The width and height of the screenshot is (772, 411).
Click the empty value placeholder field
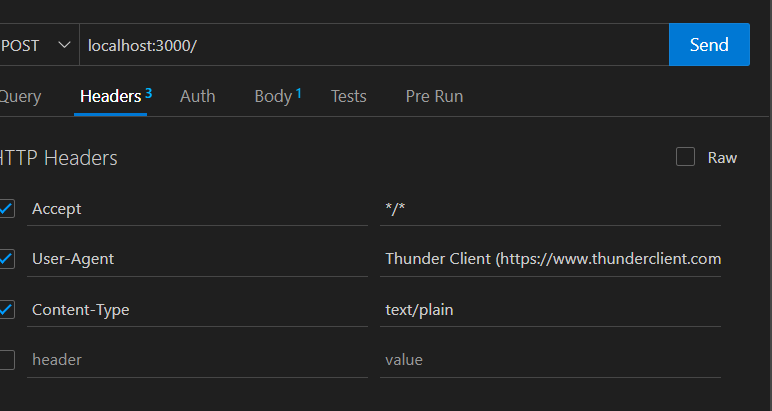coord(550,360)
